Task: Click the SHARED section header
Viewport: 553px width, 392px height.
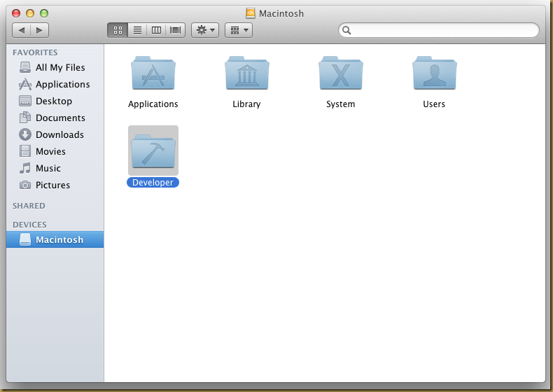Action: [x=29, y=206]
